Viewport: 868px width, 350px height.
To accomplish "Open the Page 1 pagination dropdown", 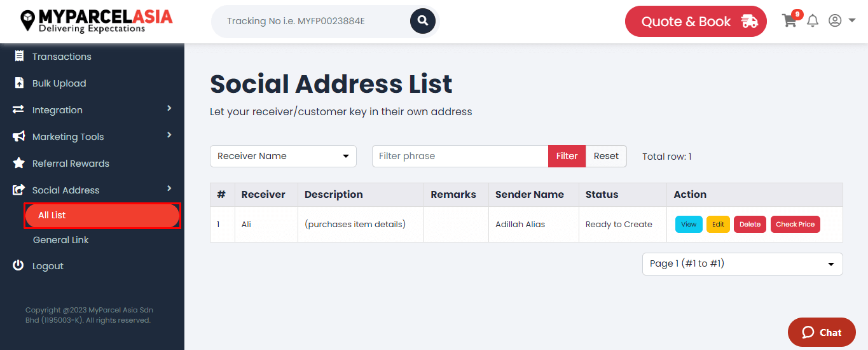I will point(742,264).
